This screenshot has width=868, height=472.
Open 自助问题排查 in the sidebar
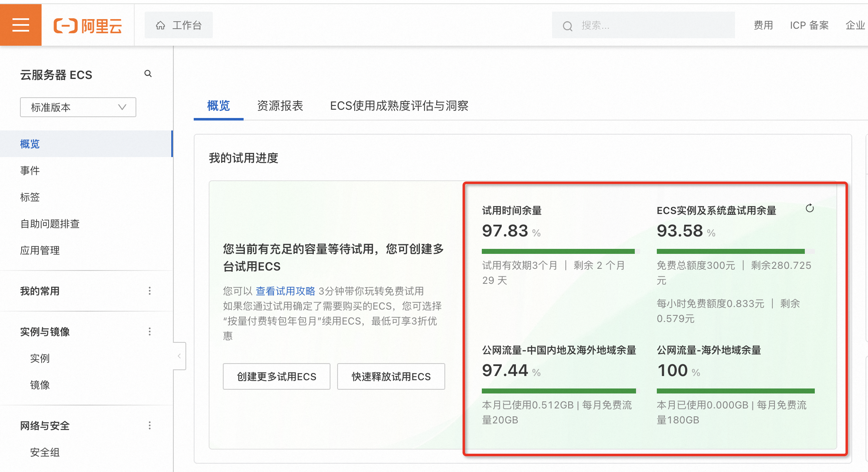click(86, 224)
